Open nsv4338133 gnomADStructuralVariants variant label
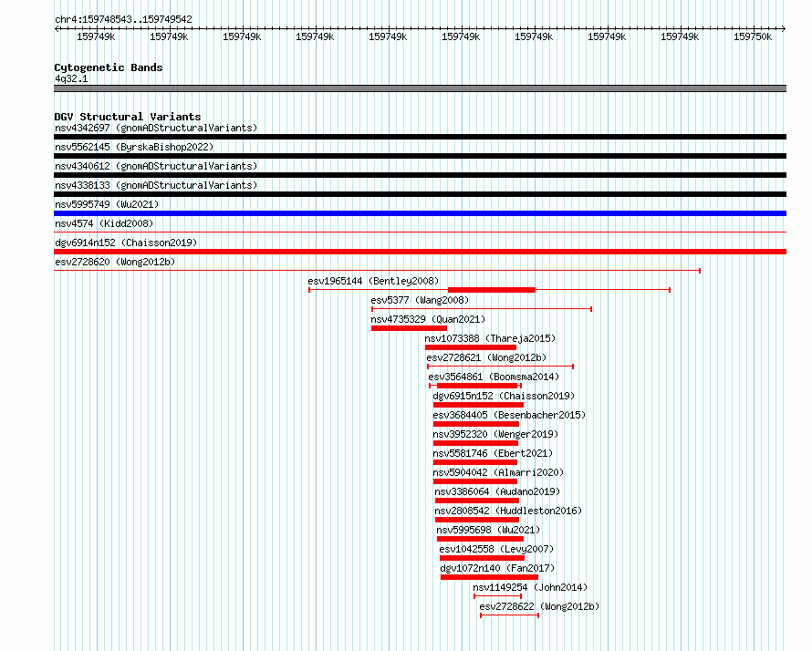 point(156,185)
